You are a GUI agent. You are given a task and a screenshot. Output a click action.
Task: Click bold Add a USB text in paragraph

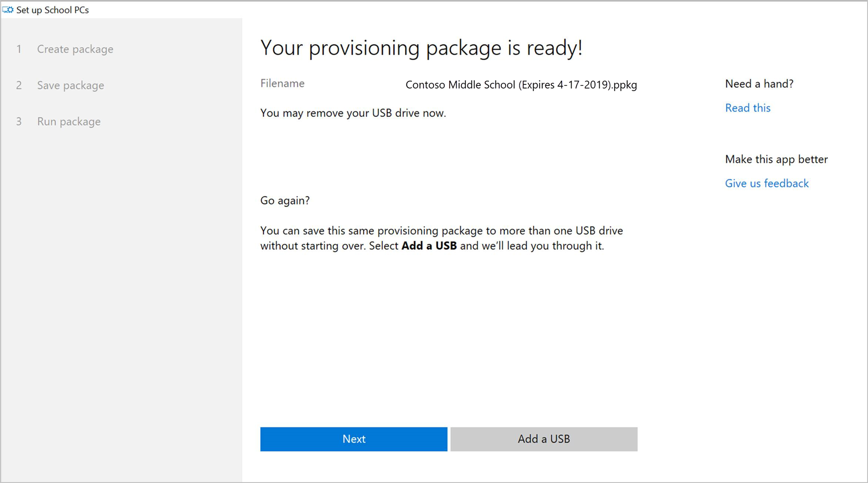point(429,246)
